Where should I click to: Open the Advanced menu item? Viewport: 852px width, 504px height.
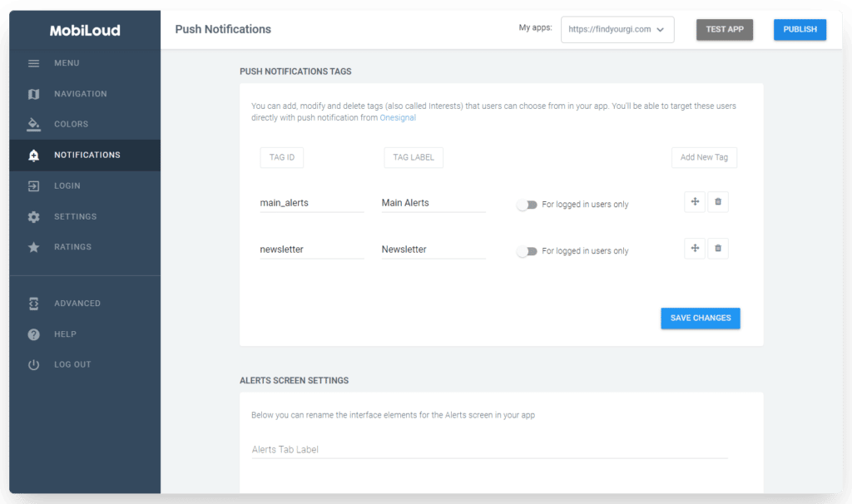(x=77, y=304)
